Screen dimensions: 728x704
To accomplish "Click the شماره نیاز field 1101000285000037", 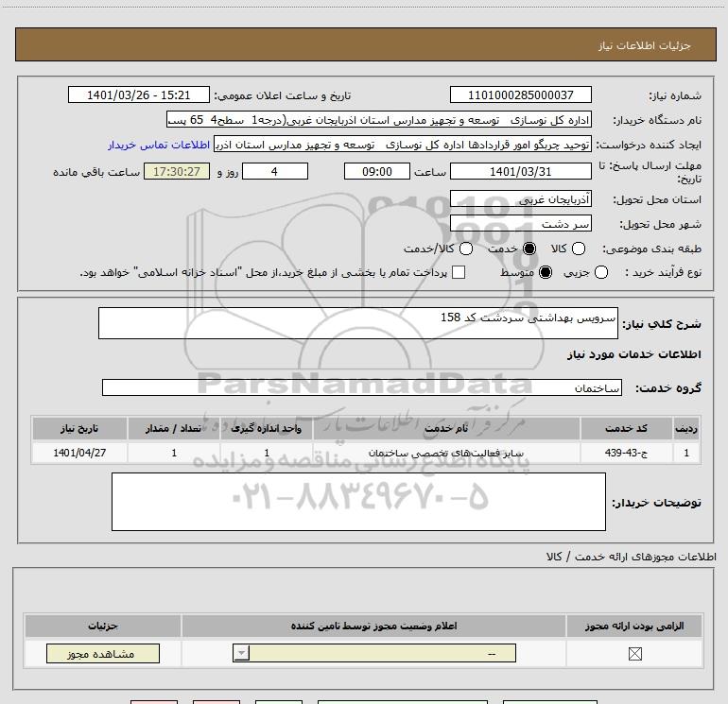I will click(x=520, y=94).
